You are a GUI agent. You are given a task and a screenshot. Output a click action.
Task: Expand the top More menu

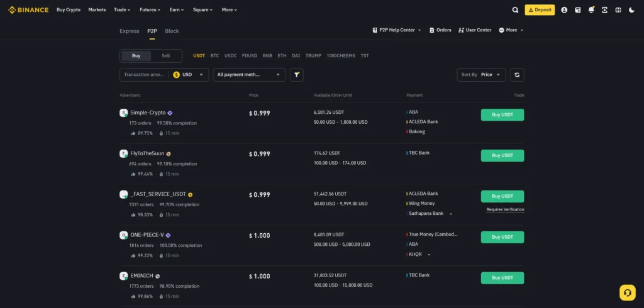pyautogui.click(x=229, y=10)
